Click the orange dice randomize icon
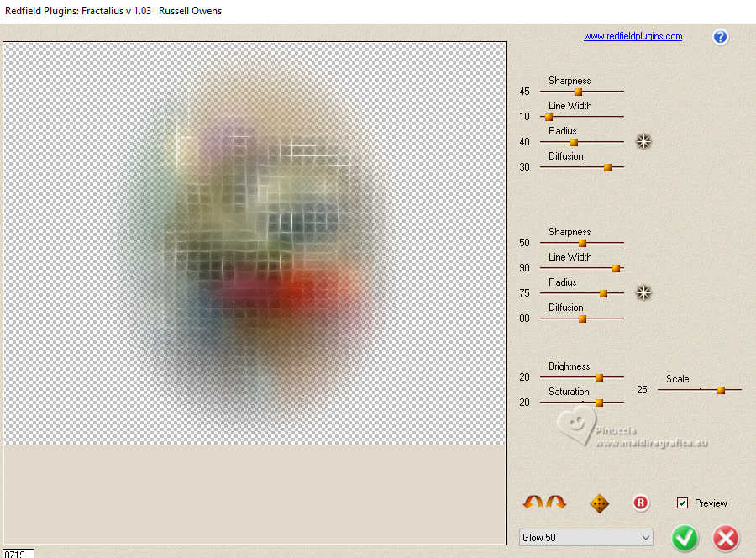This screenshot has height=558, width=756. pos(599,503)
